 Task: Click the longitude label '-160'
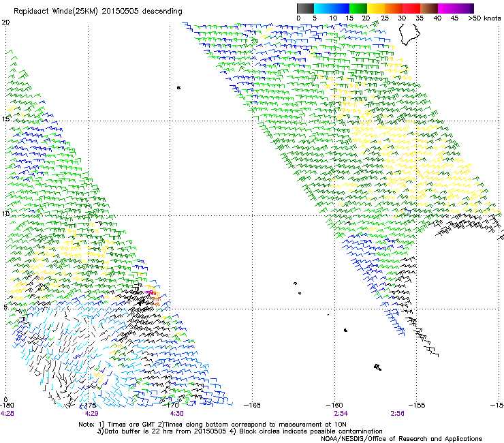click(x=334, y=406)
